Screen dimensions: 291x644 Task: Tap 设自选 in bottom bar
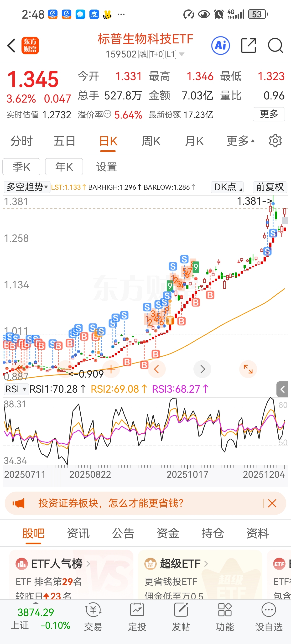point(269,620)
